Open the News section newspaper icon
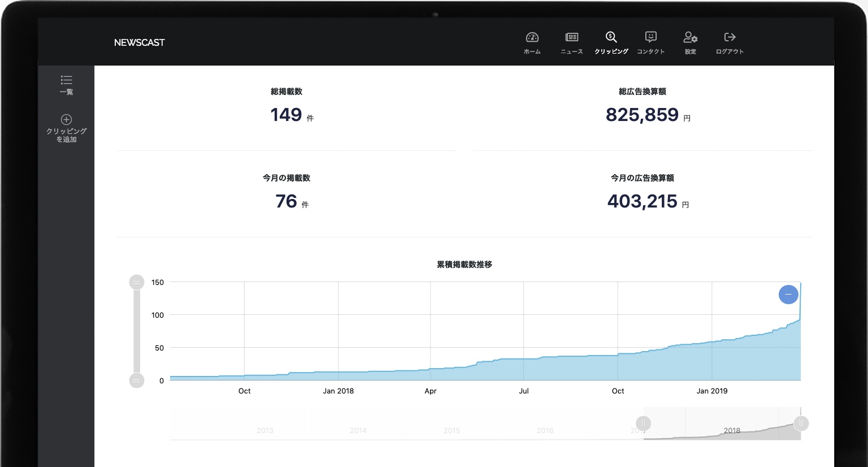Screen dimensions: 868x467 [571, 38]
